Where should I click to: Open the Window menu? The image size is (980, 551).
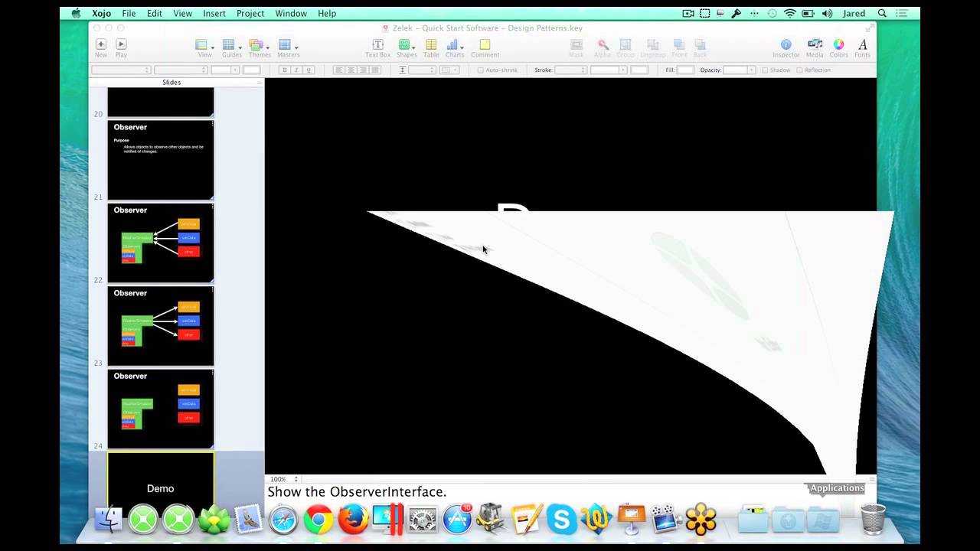click(x=291, y=13)
